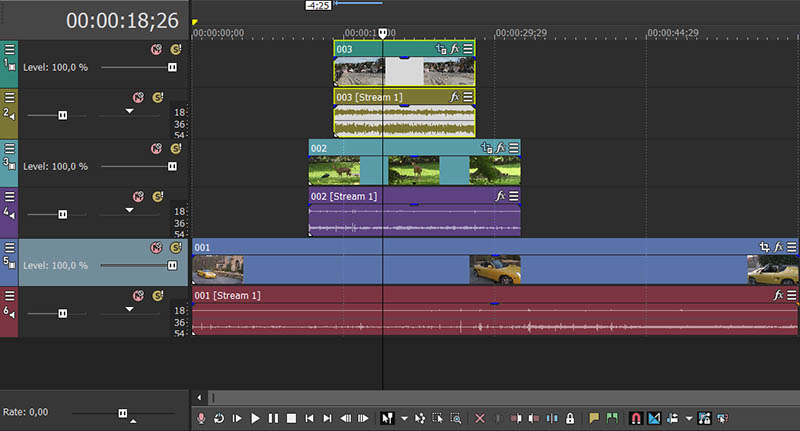Toggle Lock Envelopes to Events icon
Screen dimensions: 800x431
[705, 418]
